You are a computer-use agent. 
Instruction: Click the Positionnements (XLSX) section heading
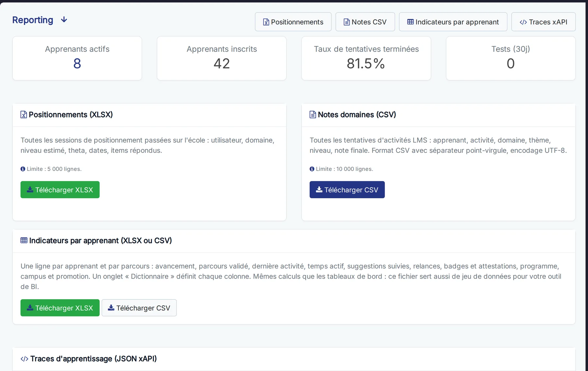71,115
